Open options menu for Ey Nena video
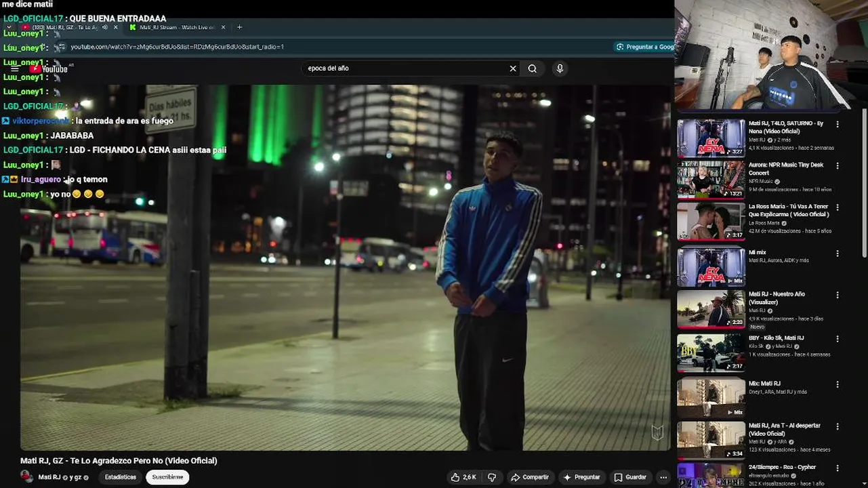The image size is (868, 488). point(838,124)
